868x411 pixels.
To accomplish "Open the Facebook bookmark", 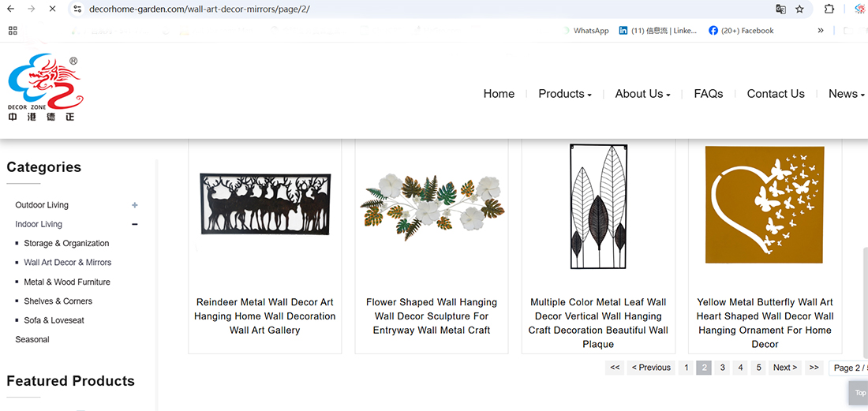I will pos(741,31).
